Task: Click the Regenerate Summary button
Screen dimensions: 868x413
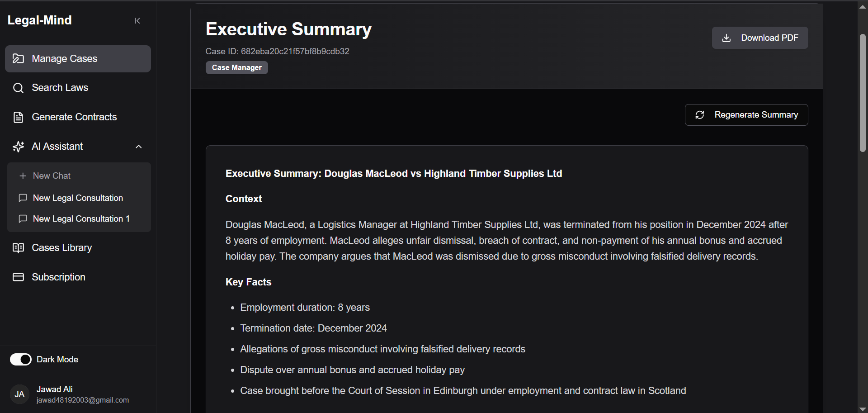Action: tap(746, 115)
